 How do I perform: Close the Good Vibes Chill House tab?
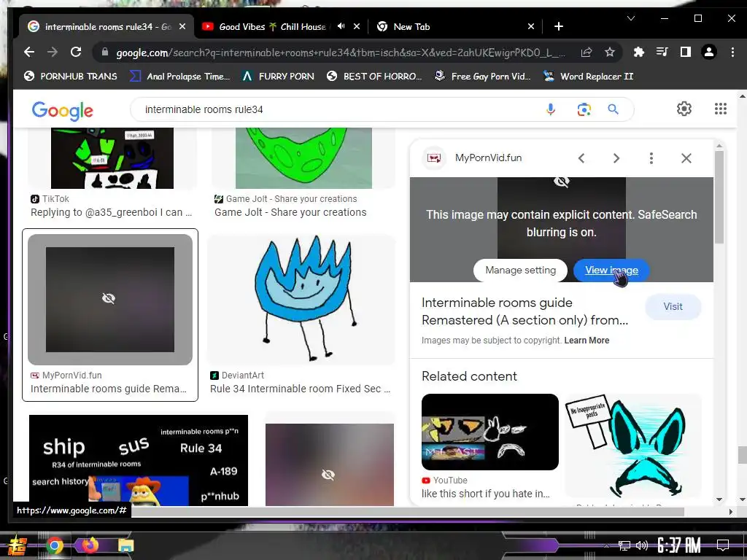point(356,27)
